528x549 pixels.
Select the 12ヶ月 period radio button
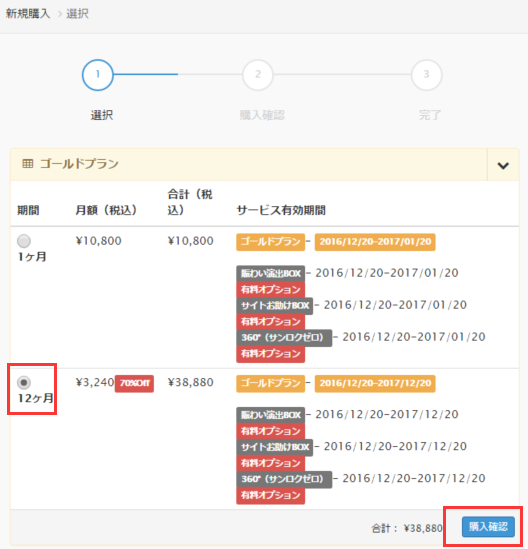pos(24,382)
